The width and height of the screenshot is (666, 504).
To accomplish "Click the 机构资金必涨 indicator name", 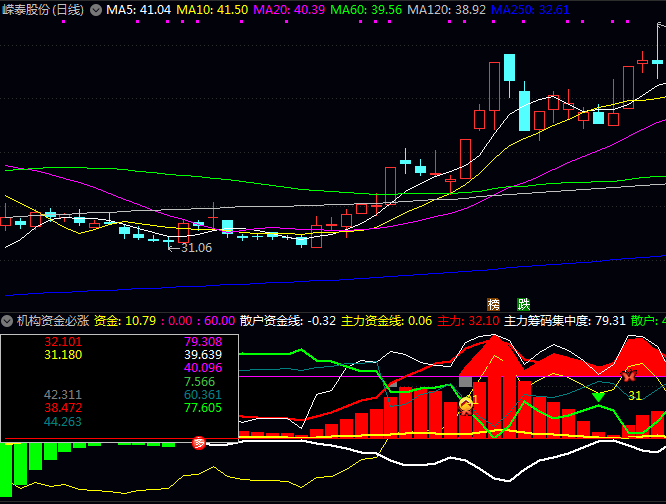I will point(52,321).
